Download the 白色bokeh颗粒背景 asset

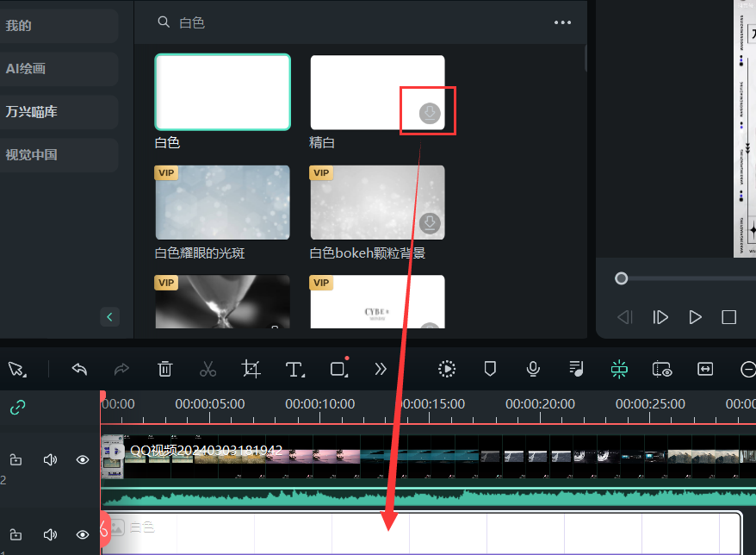(x=430, y=223)
